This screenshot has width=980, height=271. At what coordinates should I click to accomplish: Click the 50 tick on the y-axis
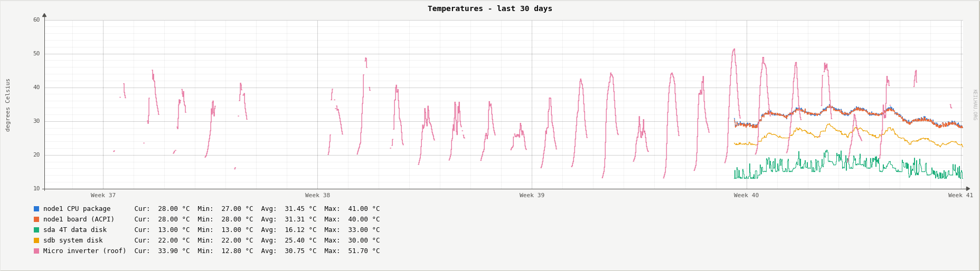click(x=36, y=54)
